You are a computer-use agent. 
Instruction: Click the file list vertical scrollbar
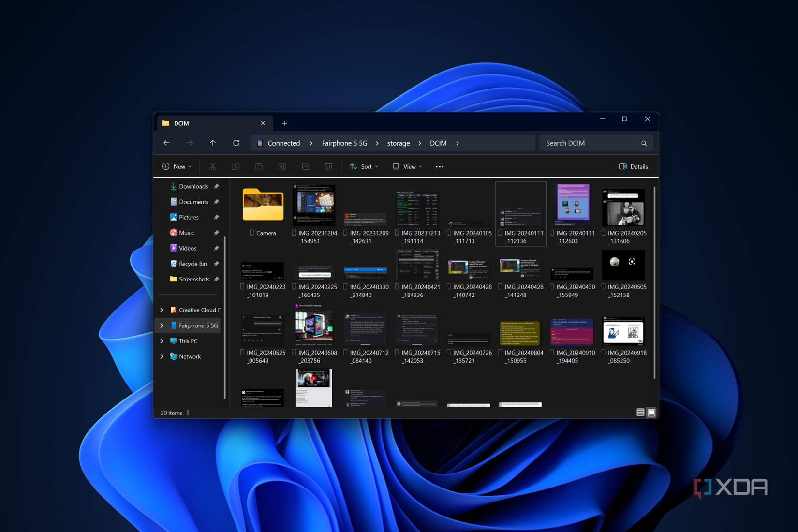[x=654, y=282]
